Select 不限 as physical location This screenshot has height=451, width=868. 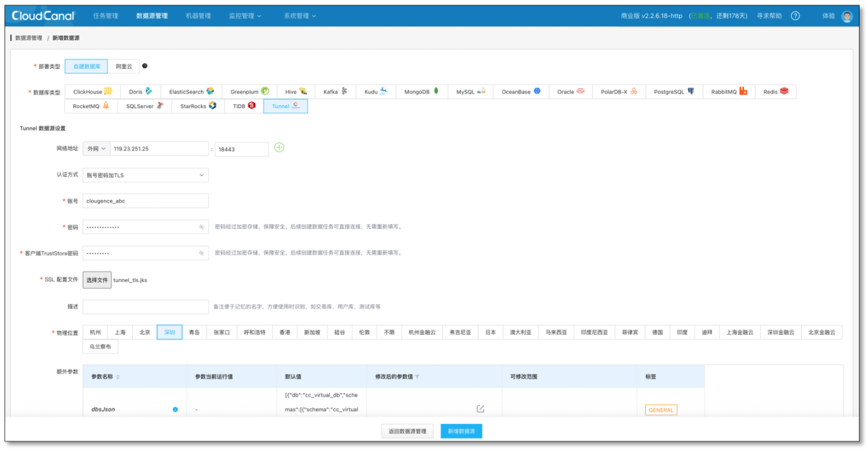(x=389, y=332)
